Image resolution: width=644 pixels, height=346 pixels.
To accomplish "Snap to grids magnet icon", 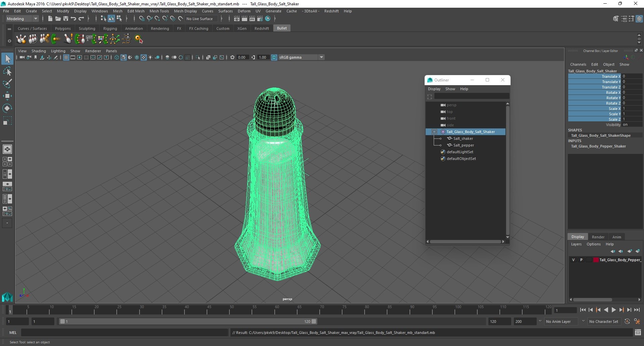I will (x=142, y=19).
